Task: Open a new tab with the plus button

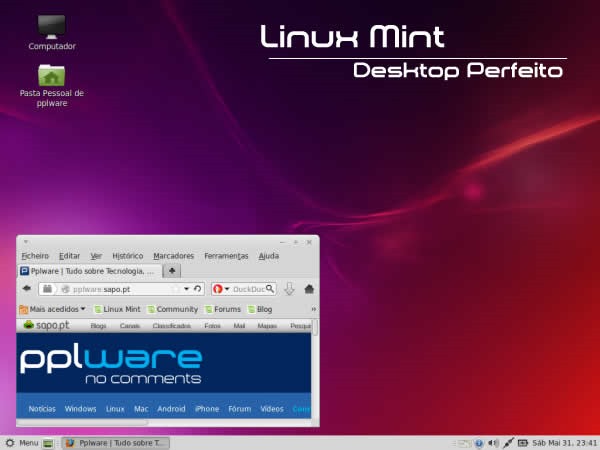Action: (x=172, y=271)
